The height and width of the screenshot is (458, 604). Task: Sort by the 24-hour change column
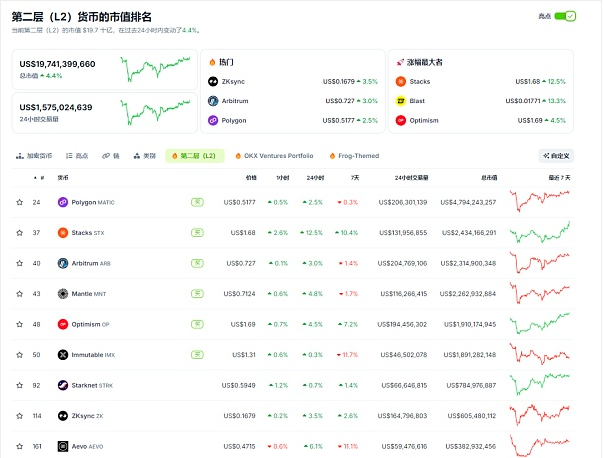(315, 178)
